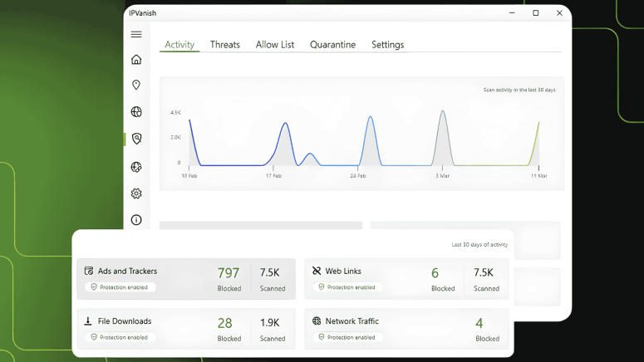Click the 797 blocked ads count
644x362 pixels.
229,273
